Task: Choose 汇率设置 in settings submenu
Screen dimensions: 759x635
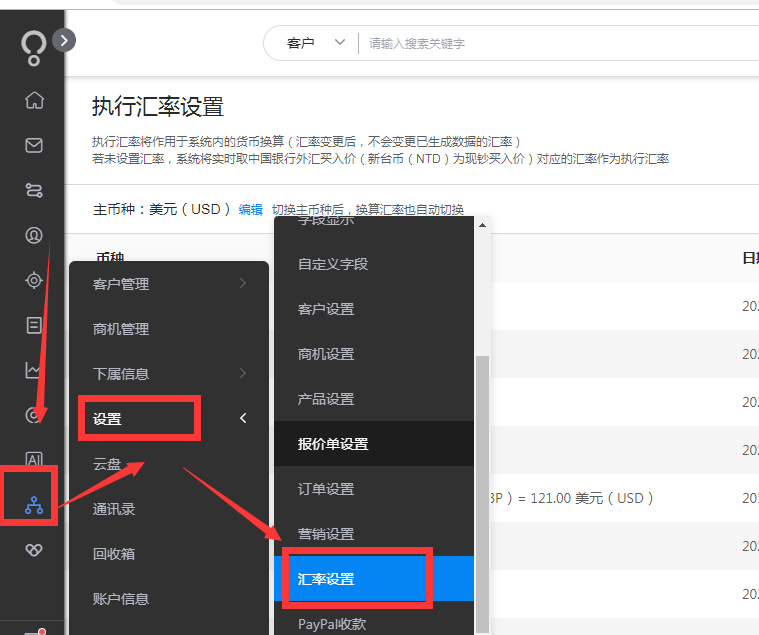Action: point(374,579)
